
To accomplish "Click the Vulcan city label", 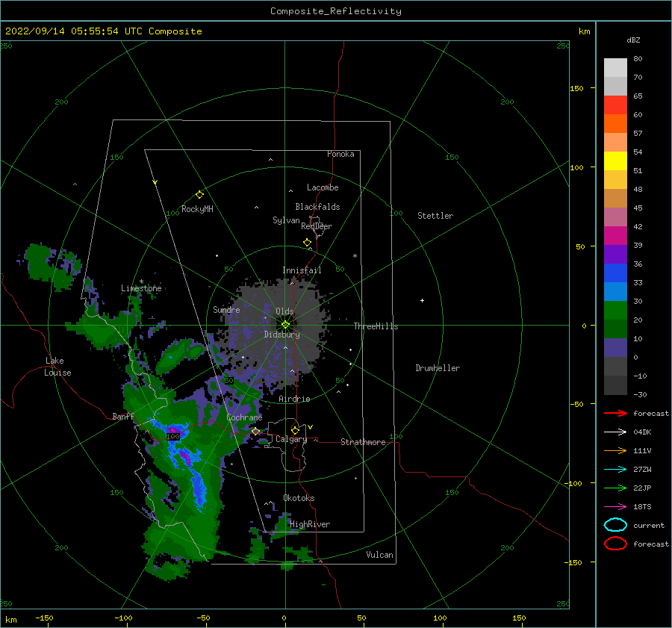I will (x=380, y=555).
